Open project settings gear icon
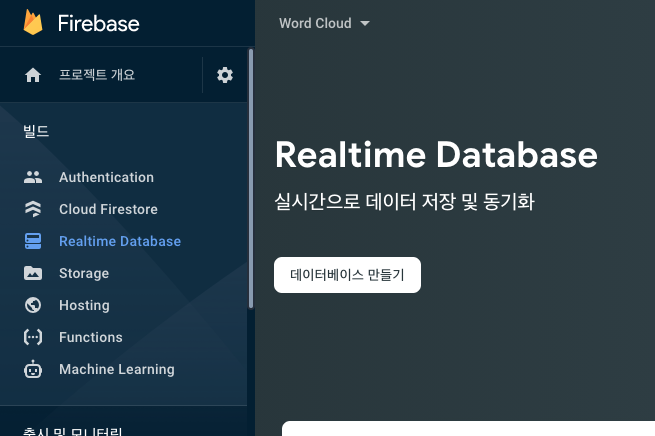The image size is (655, 436). point(225,75)
